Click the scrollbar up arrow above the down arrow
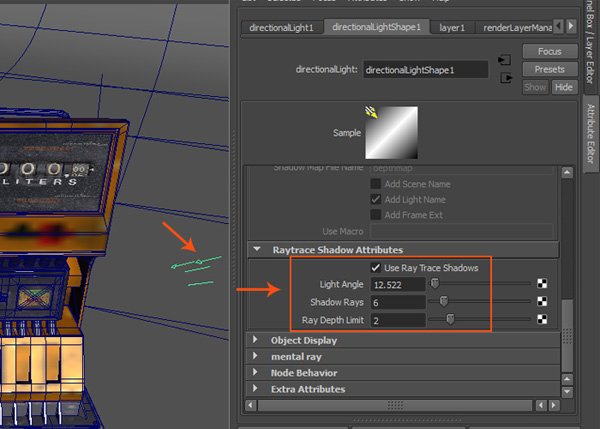This screenshot has height=429, width=600. coord(567,379)
